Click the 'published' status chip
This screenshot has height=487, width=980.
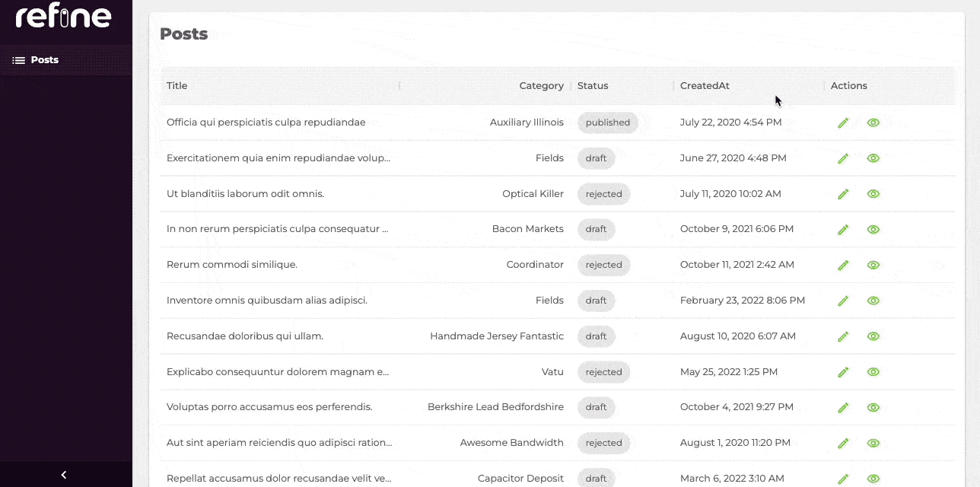[607, 123]
